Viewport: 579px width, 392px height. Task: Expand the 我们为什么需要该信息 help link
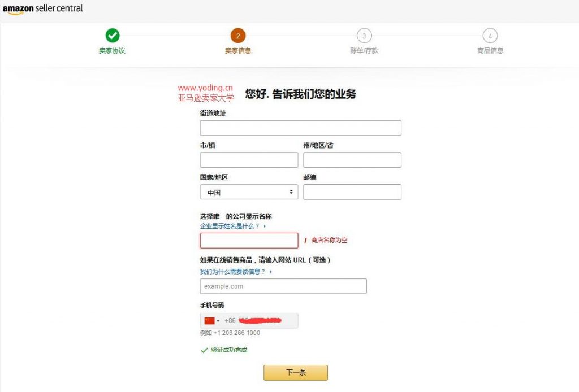pos(235,272)
